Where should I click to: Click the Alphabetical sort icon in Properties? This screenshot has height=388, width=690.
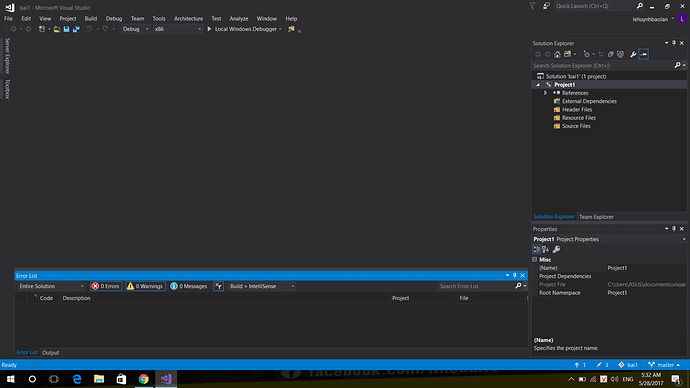[546, 249]
